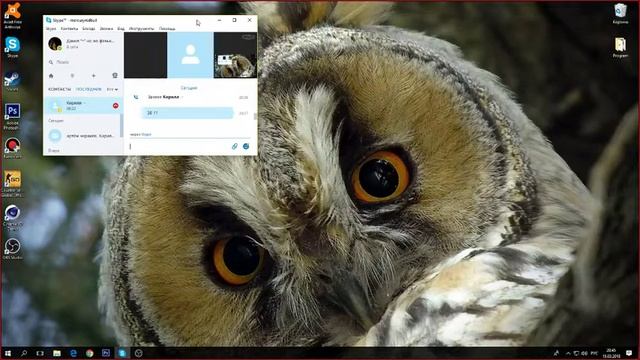Click the Bandicam desktop shortcut
The width and height of the screenshot is (640, 360).
pos(12,148)
